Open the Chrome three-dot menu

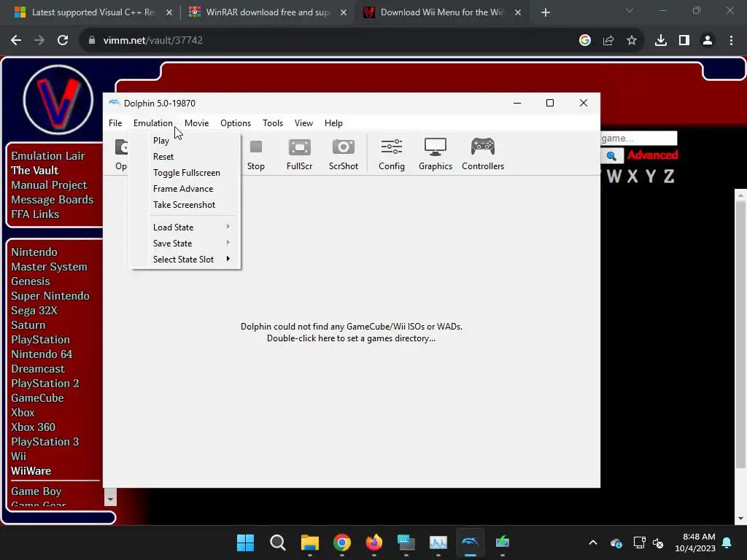[731, 41]
